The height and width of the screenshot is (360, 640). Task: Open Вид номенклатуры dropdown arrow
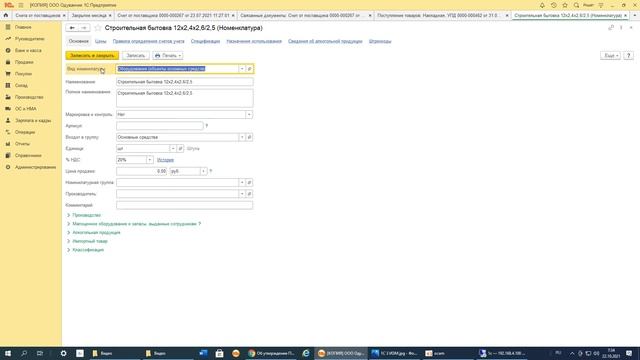[x=242, y=69]
